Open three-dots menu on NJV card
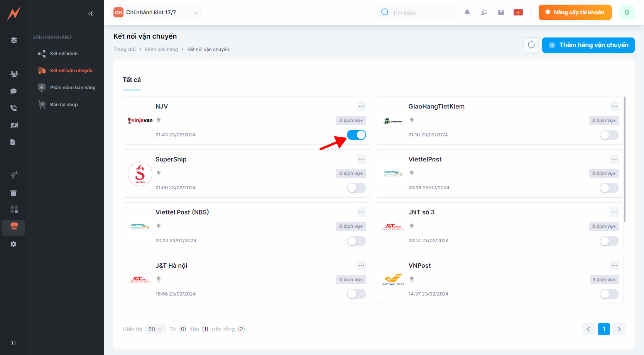 tap(361, 106)
